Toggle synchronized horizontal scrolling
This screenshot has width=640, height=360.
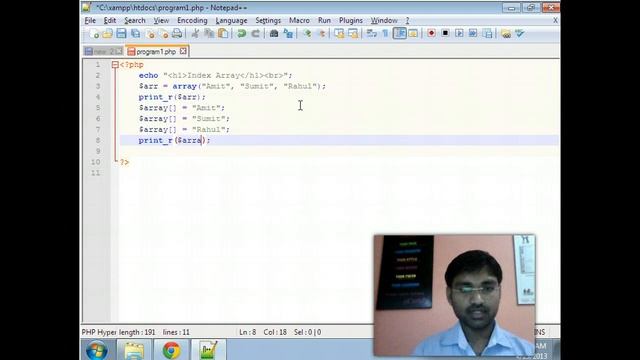[353, 34]
